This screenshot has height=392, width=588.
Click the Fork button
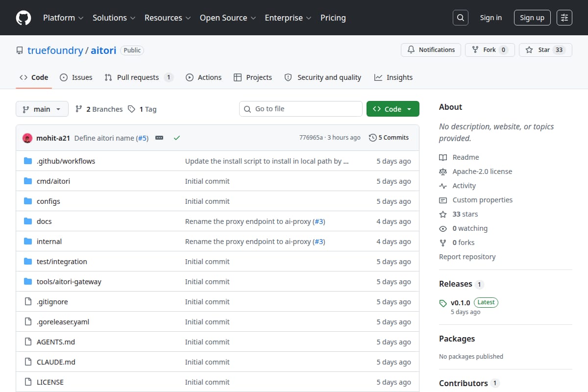pos(490,50)
